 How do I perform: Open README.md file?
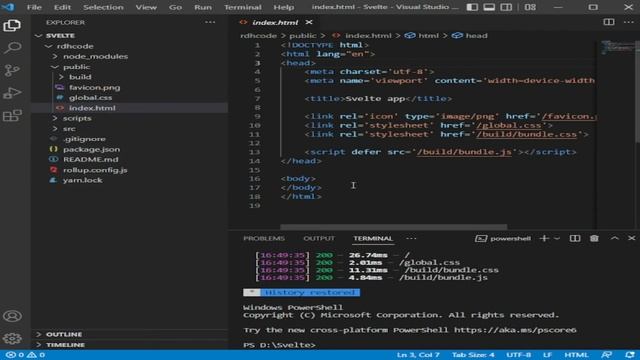91,160
